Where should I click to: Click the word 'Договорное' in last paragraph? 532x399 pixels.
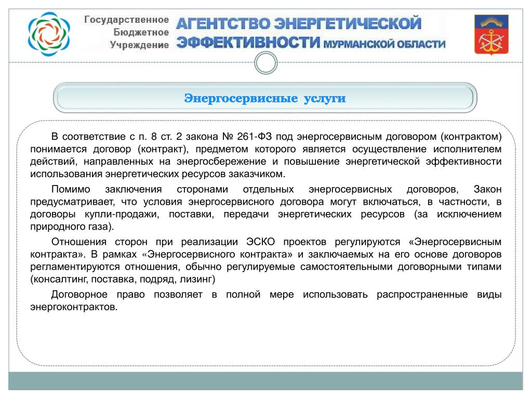click(79, 295)
